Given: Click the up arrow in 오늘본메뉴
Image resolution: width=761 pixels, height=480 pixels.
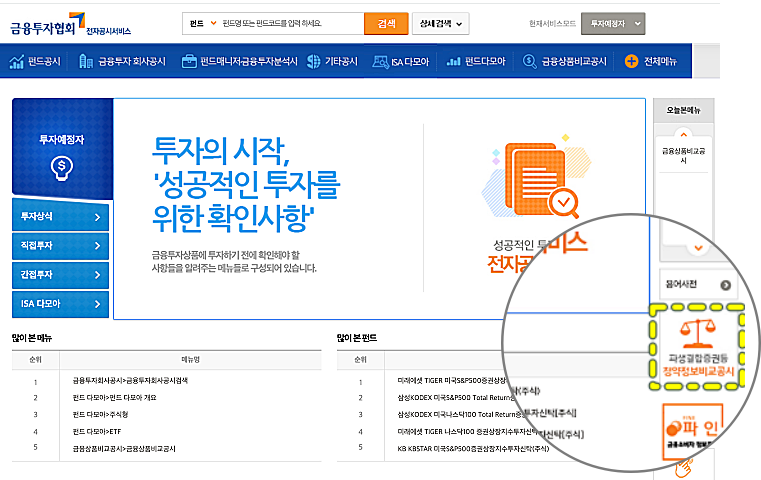Looking at the screenshot, I should pyautogui.click(x=683, y=134).
